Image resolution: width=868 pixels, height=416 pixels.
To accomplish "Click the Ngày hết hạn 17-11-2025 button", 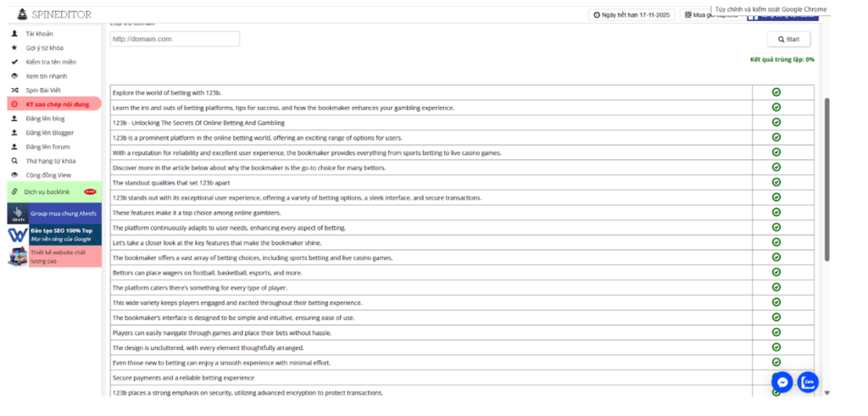I will coord(632,15).
